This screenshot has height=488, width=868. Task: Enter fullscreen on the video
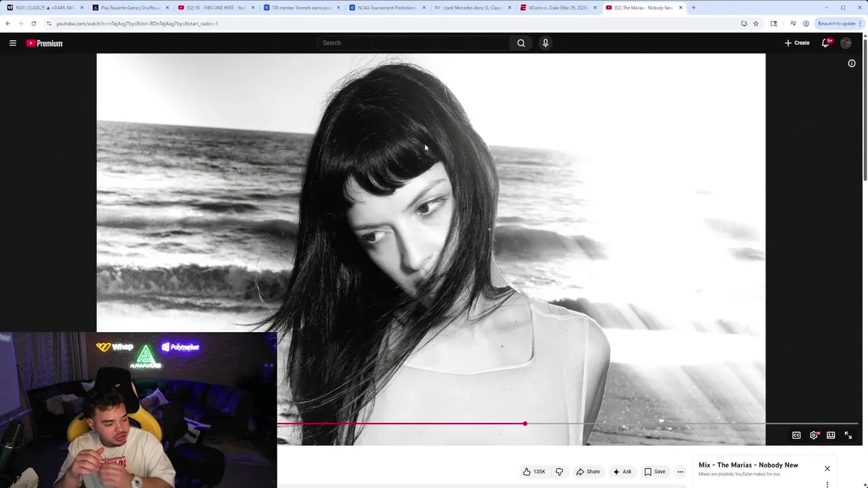(x=848, y=435)
